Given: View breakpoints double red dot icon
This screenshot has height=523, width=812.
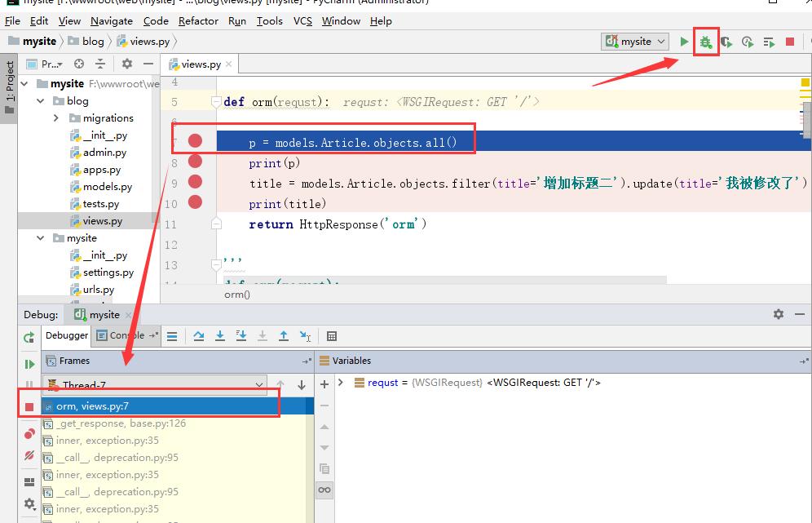Looking at the screenshot, I should (29, 434).
